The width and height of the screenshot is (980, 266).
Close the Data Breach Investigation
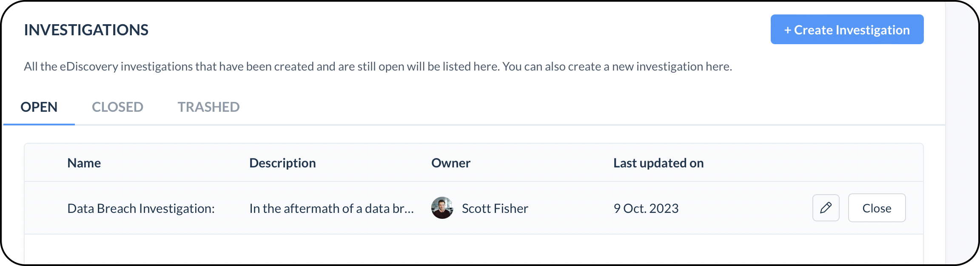[877, 208]
